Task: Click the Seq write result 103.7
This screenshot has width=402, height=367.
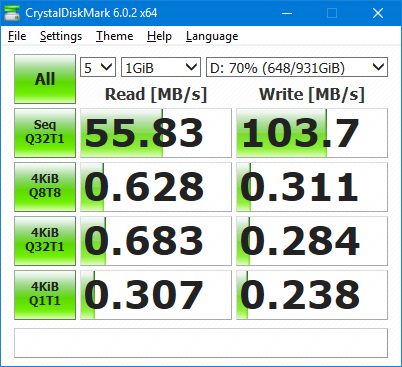Action: (312, 133)
